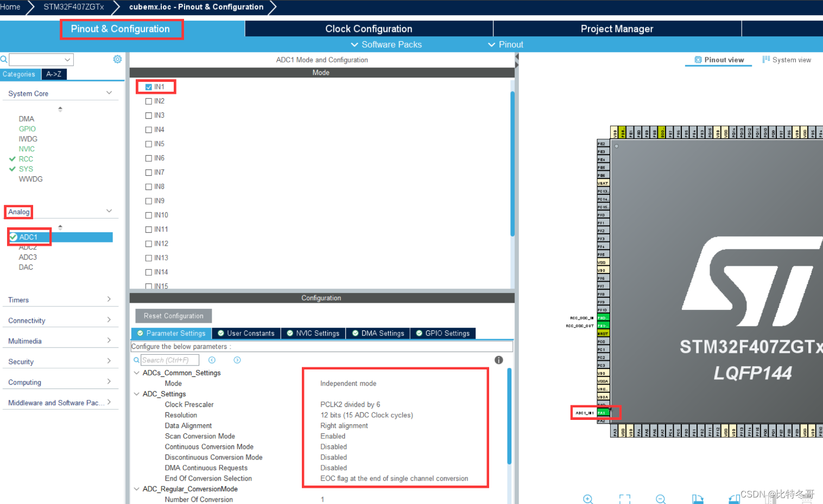Image resolution: width=823 pixels, height=504 pixels.
Task: Uncheck the IN1 channel checkbox
Action: [149, 87]
